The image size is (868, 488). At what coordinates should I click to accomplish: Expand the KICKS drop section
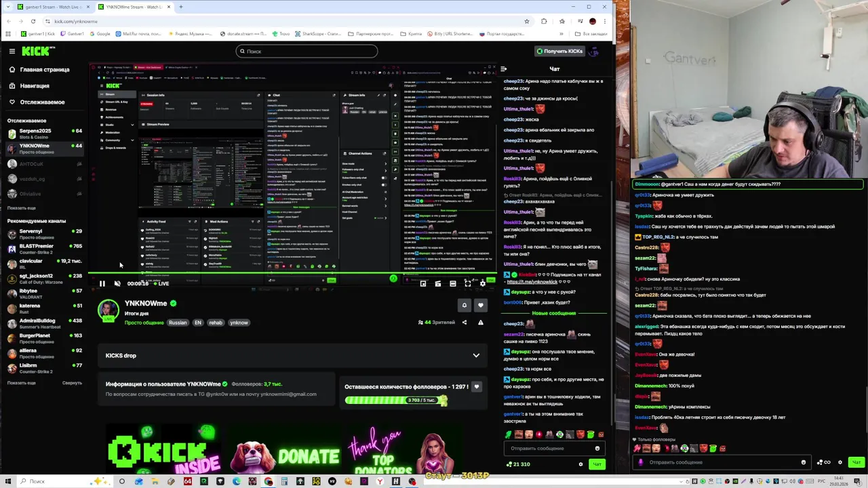(x=476, y=355)
